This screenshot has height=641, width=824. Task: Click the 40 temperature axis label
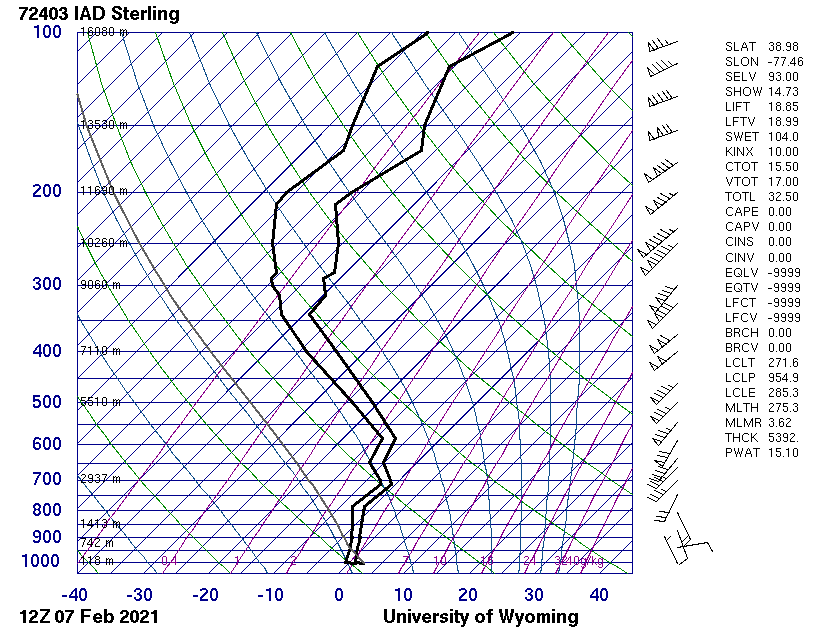pos(599,595)
